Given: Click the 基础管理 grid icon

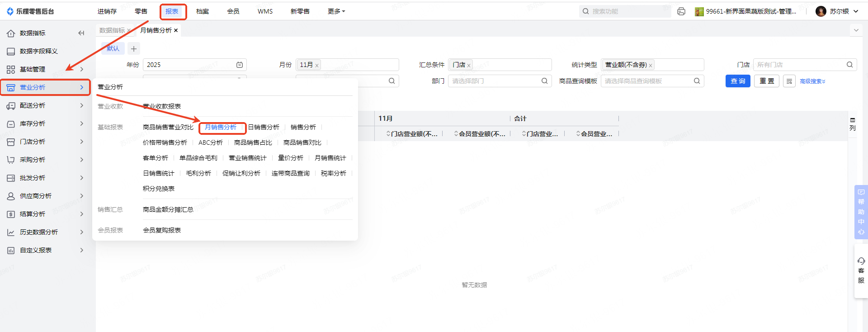Looking at the screenshot, I should [11, 69].
